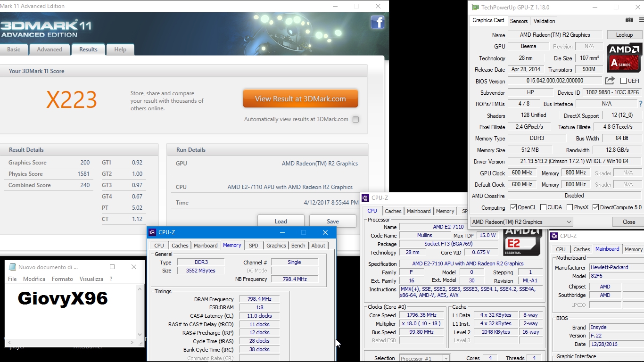Click the BIOS Version 015.042.000.002.000000 field

(x=555, y=81)
